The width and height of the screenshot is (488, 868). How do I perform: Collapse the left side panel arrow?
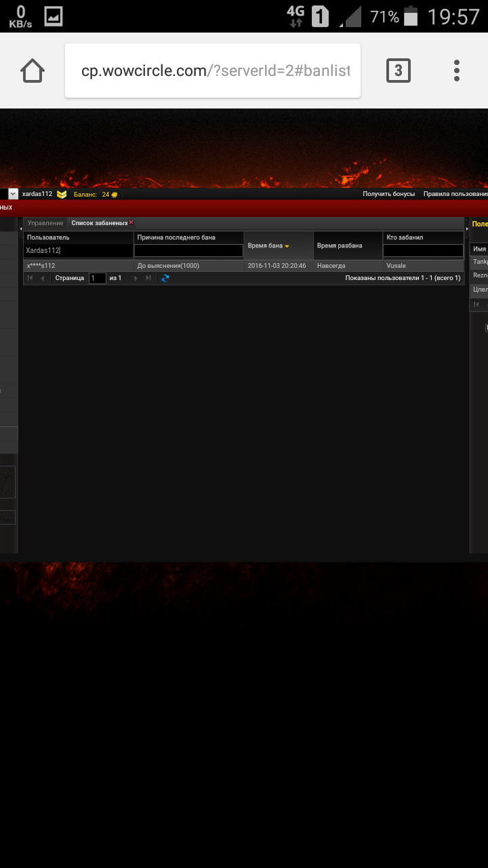click(x=20, y=229)
